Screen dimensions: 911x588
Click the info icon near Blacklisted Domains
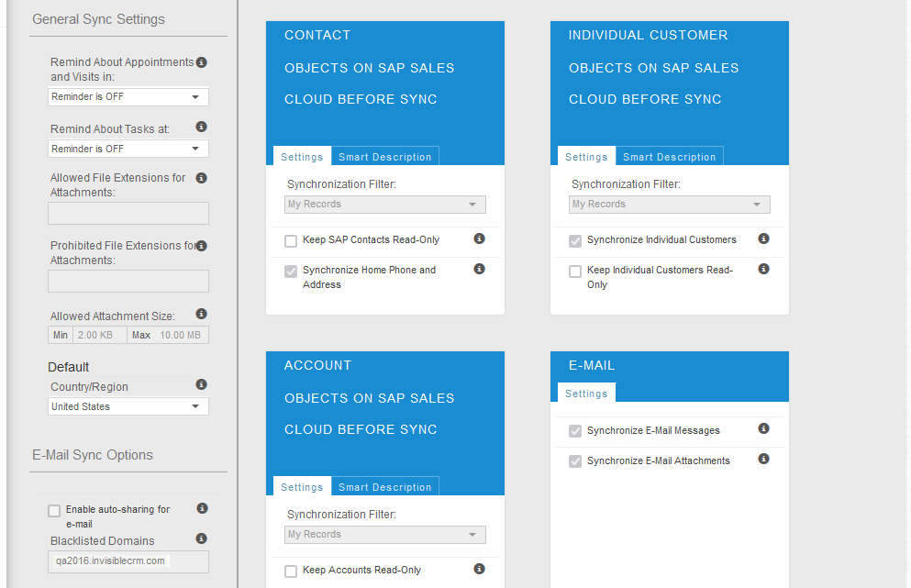tap(201, 538)
